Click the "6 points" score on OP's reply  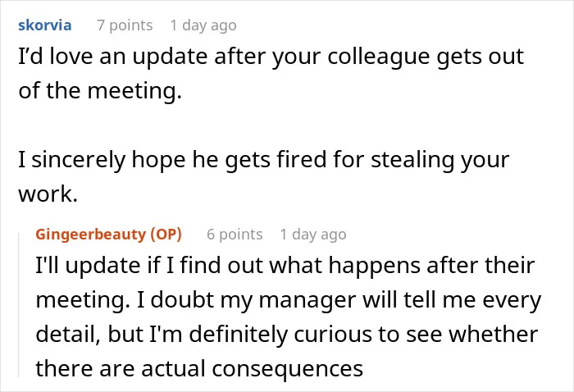pos(235,235)
